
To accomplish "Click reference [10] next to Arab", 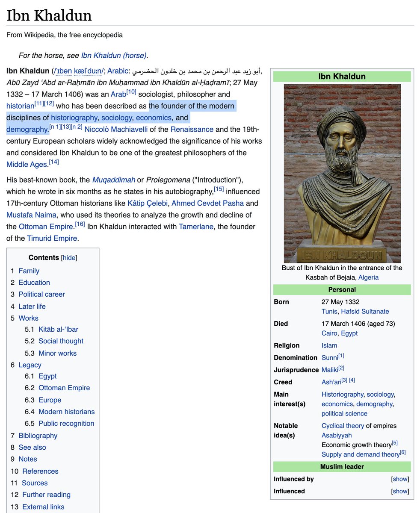I will pyautogui.click(x=131, y=92).
